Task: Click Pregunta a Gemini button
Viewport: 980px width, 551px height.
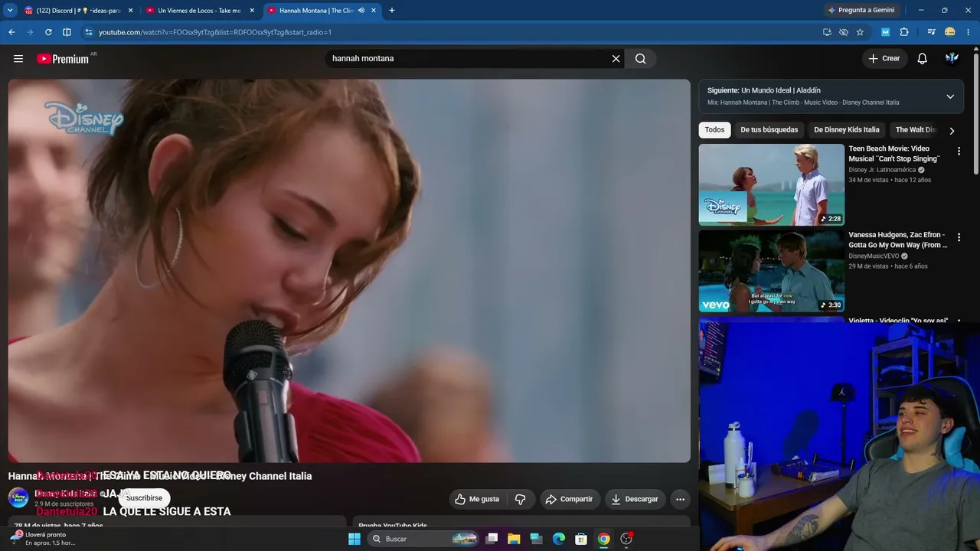Action: click(x=861, y=11)
